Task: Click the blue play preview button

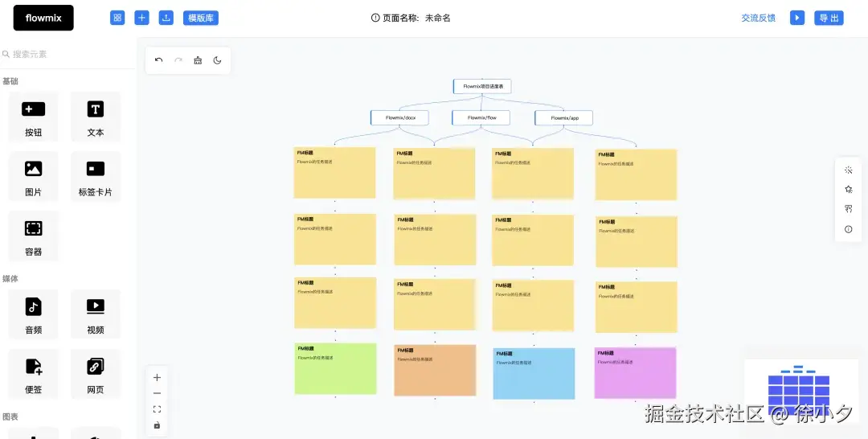Action: pos(797,18)
